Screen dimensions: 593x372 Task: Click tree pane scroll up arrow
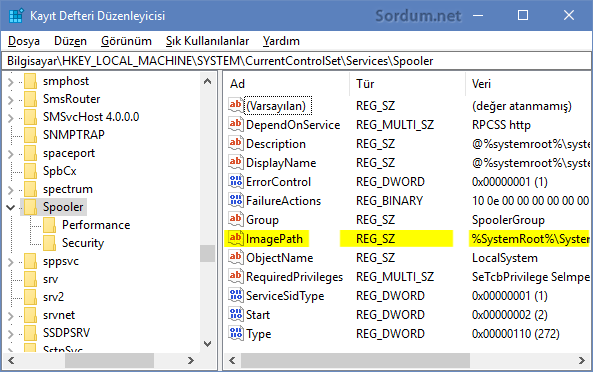coord(207,81)
